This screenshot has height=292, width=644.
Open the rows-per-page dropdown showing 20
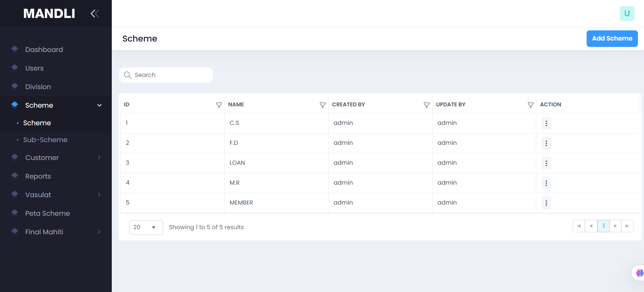point(146,227)
